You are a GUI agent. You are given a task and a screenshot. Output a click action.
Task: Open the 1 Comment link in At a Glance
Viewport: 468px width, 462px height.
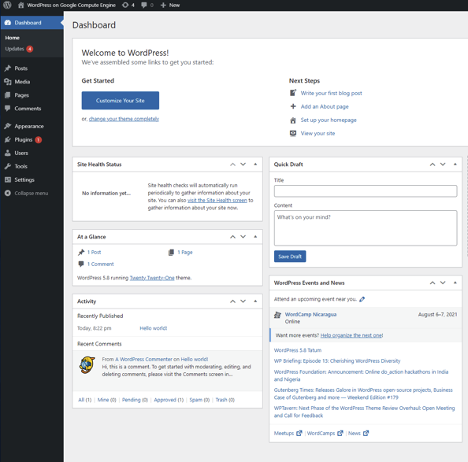click(x=100, y=264)
